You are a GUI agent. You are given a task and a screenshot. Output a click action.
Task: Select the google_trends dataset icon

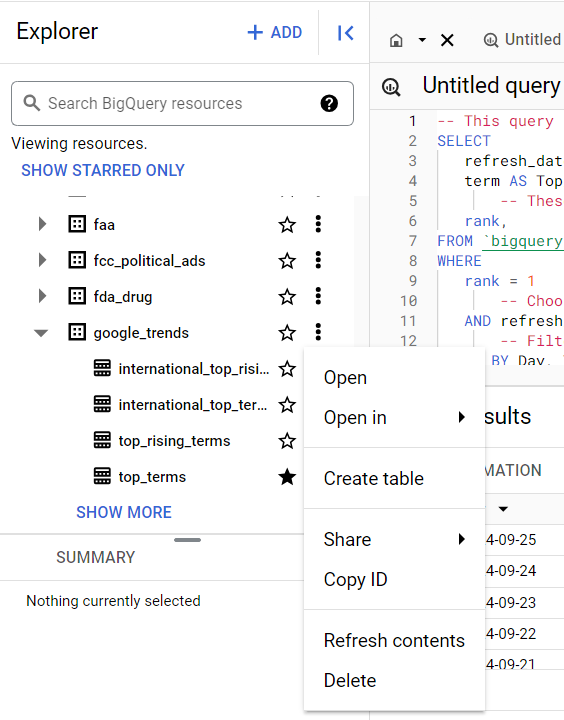(77, 332)
